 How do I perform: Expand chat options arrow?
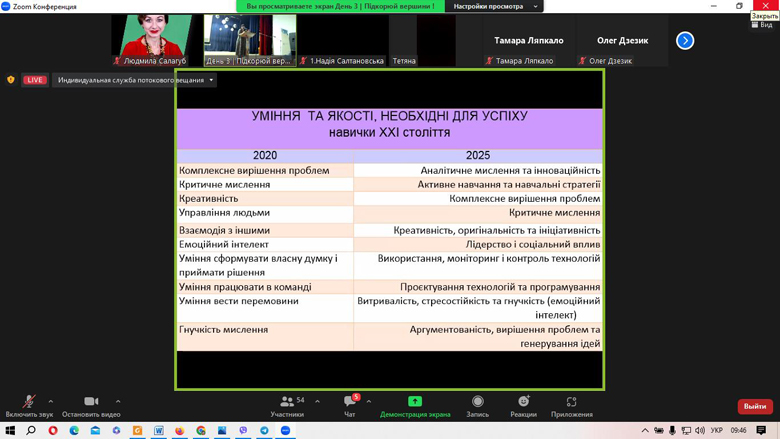[369, 401]
